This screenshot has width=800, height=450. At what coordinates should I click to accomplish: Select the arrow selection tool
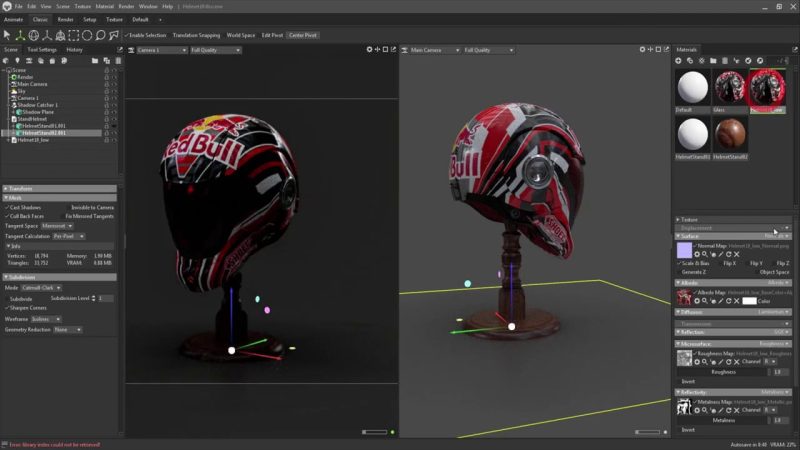[x=7, y=35]
